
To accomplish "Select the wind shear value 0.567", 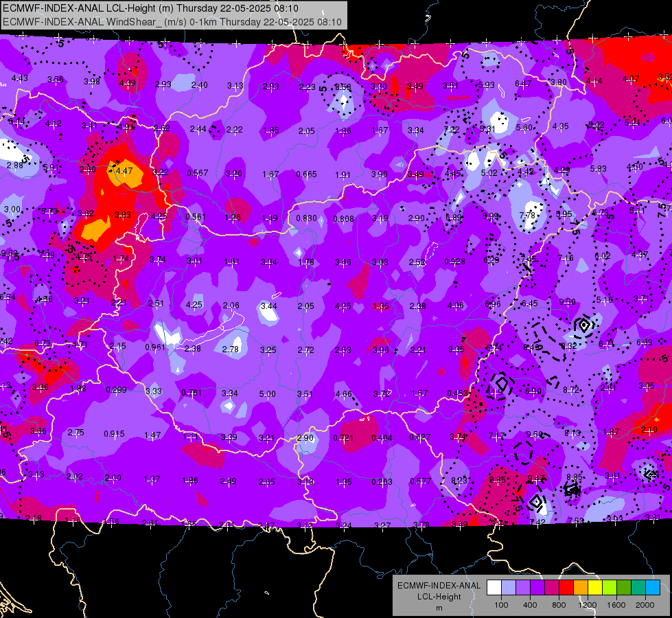I will [197, 173].
